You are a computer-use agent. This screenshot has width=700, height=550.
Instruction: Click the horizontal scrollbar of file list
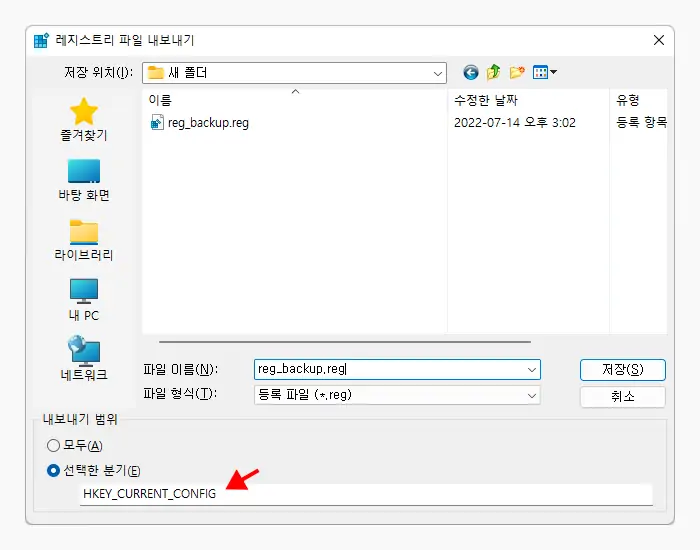pos(345,342)
